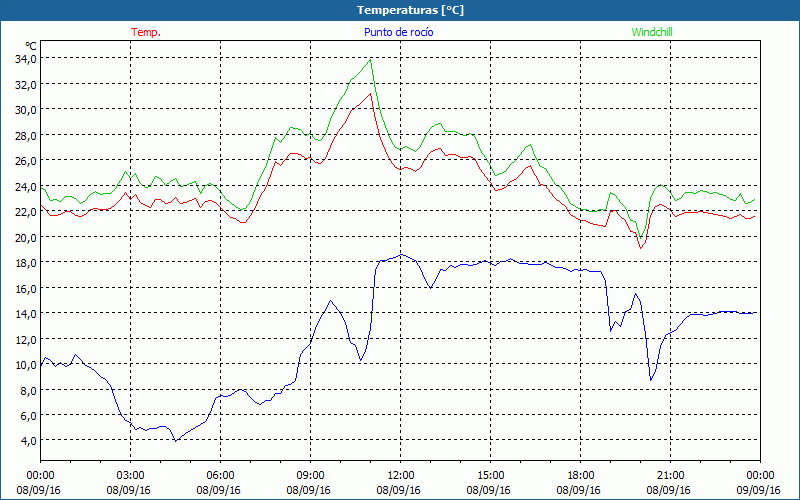
Task: Click the 34,0 y-axis value
Action: click(x=26, y=59)
